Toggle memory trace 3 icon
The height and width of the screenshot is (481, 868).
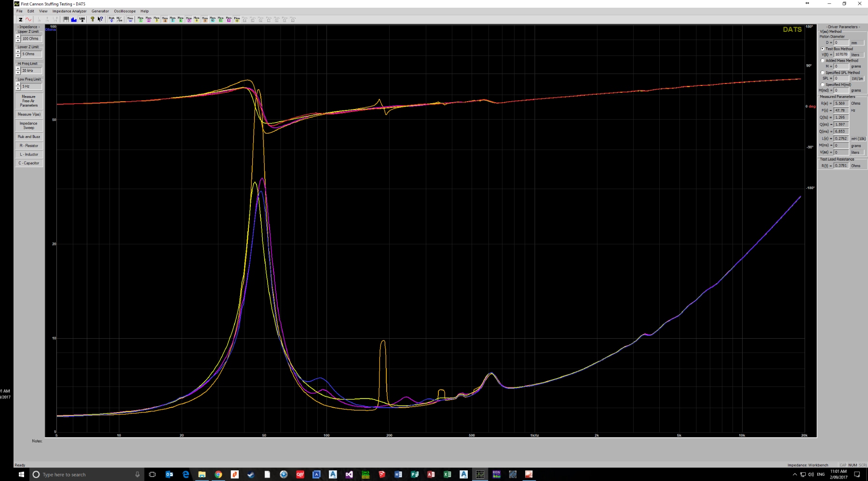pos(156,19)
